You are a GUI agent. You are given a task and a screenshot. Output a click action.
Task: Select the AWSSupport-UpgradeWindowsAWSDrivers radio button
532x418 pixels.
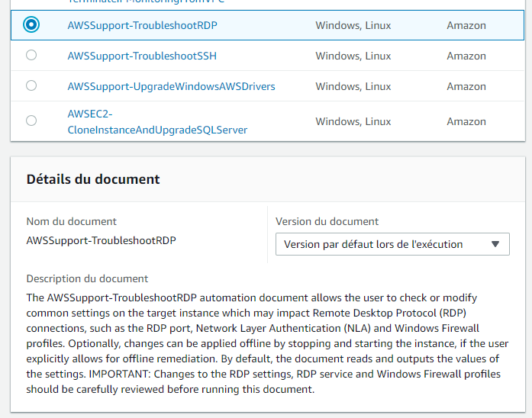[x=31, y=85]
